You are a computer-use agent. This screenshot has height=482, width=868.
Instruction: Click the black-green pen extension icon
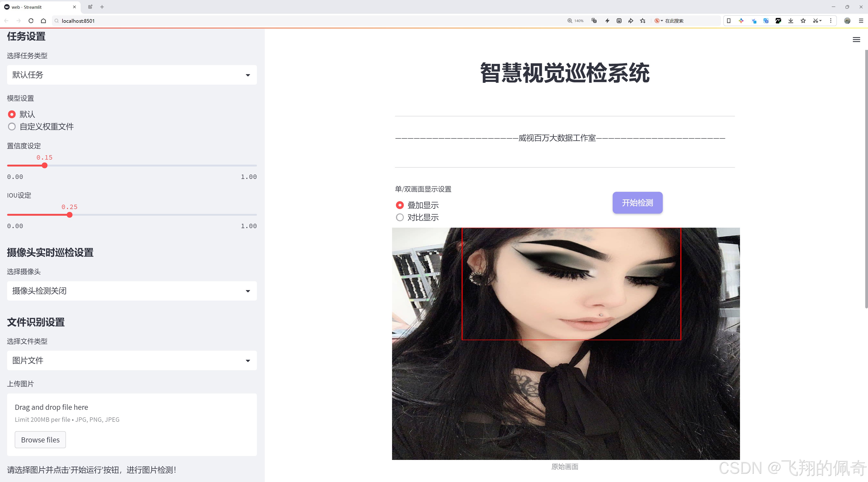(778, 21)
